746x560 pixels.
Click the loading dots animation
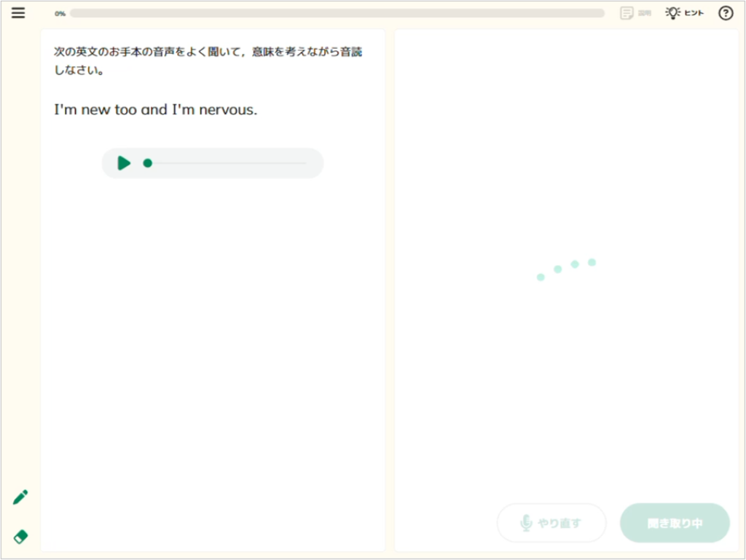566,269
